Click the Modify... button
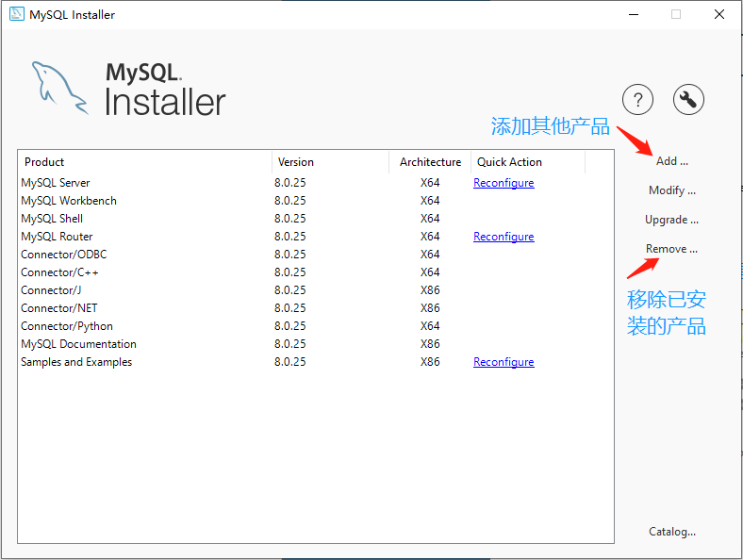The width and height of the screenshot is (743, 560). pos(671,190)
